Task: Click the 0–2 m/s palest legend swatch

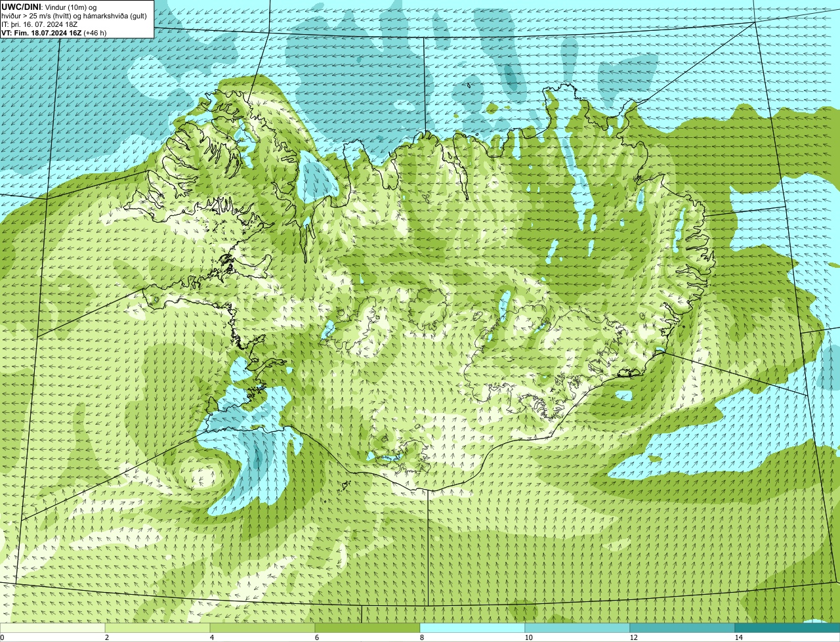Action: pos(52,628)
